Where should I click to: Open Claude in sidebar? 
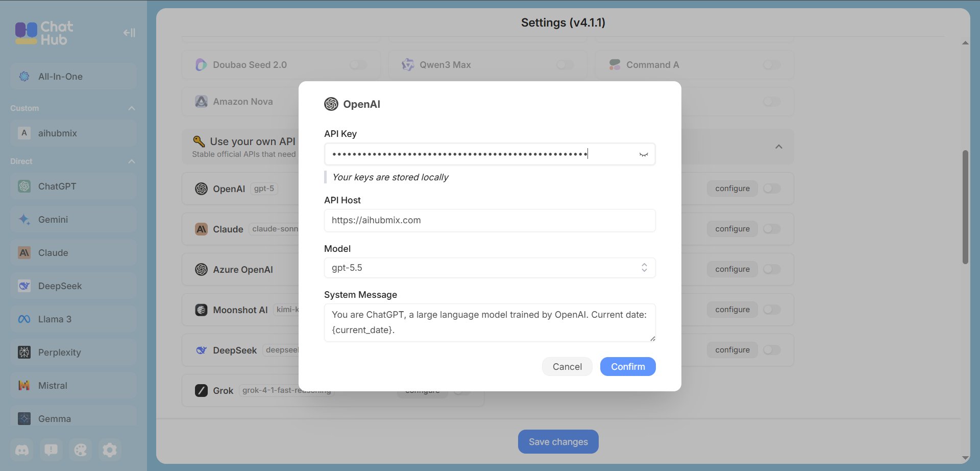[73, 253]
